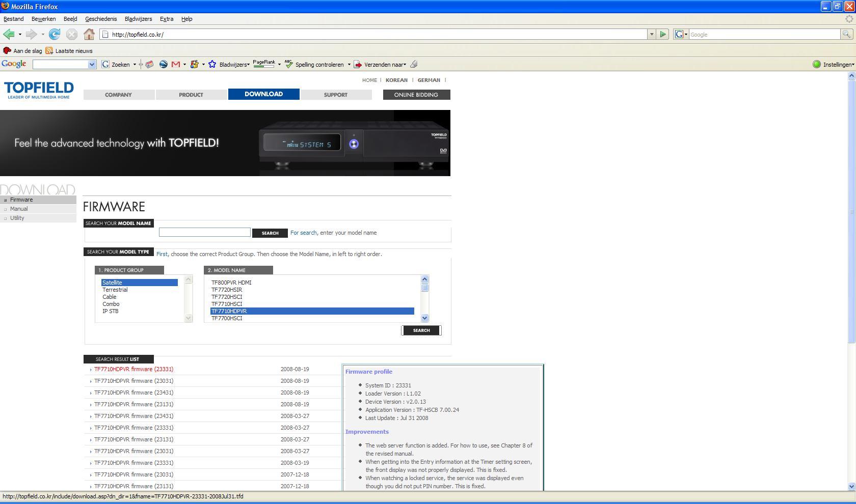Open the SUPPORT navigation tab
Viewport: 856px width, 504px height.
(x=336, y=95)
